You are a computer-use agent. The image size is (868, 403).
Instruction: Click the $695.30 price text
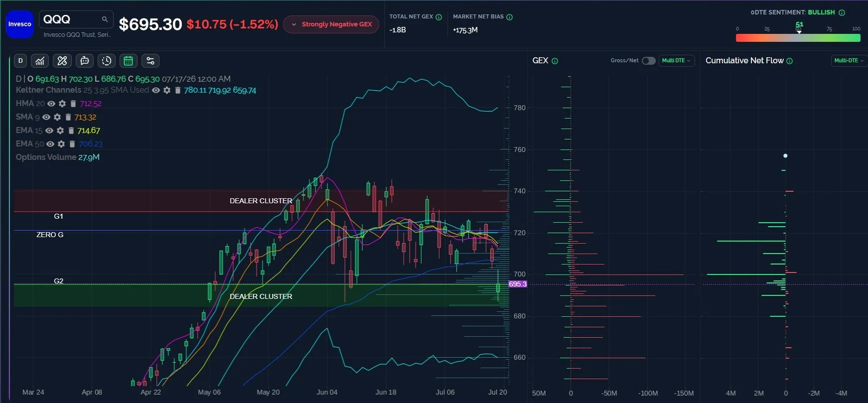[150, 24]
